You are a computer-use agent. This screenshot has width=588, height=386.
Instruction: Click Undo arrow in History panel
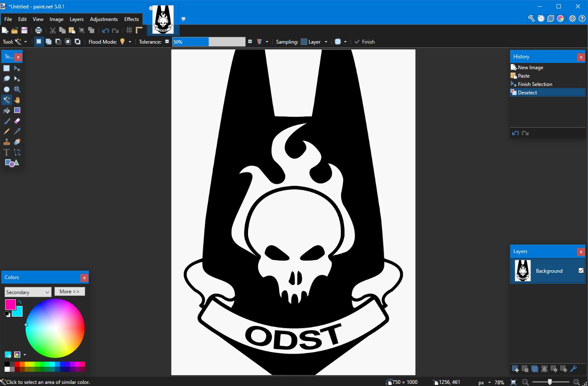click(515, 133)
